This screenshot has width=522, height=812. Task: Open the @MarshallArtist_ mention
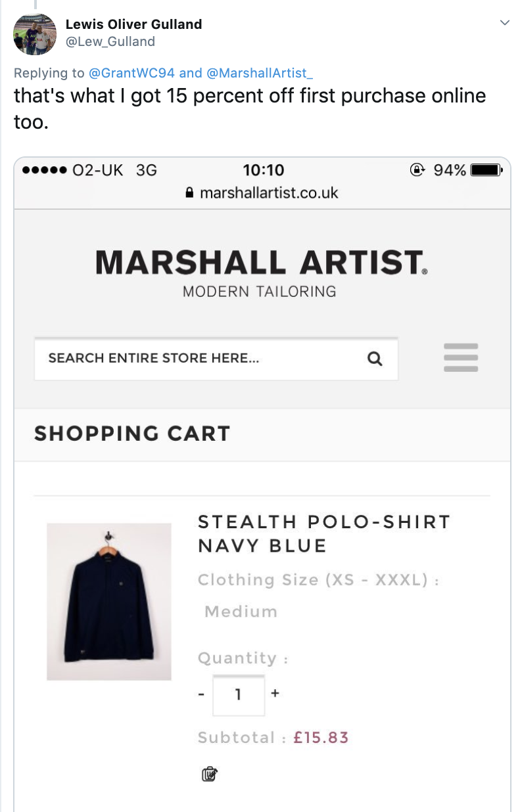click(260, 73)
